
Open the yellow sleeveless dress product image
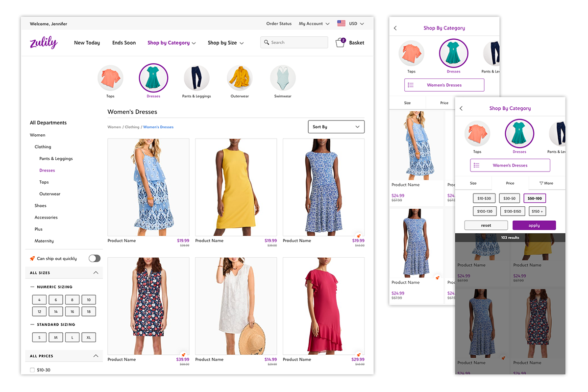(x=236, y=187)
